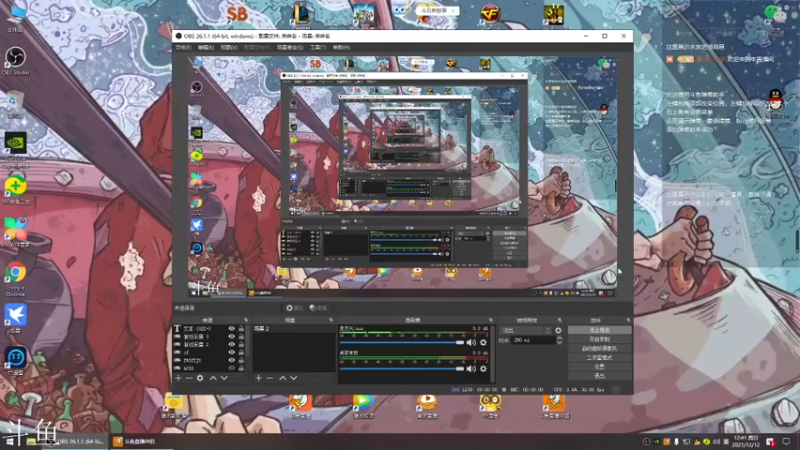Screen dimensions: 800x450
Task: Open the system tray clock and date
Action: (x=745, y=441)
